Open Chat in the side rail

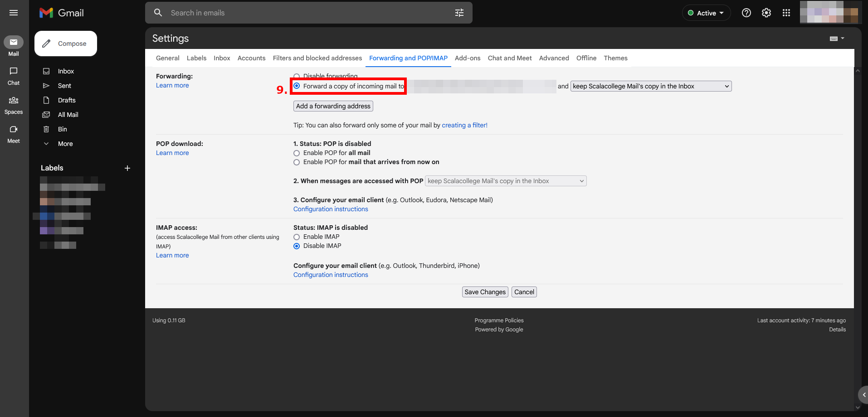coord(14,76)
